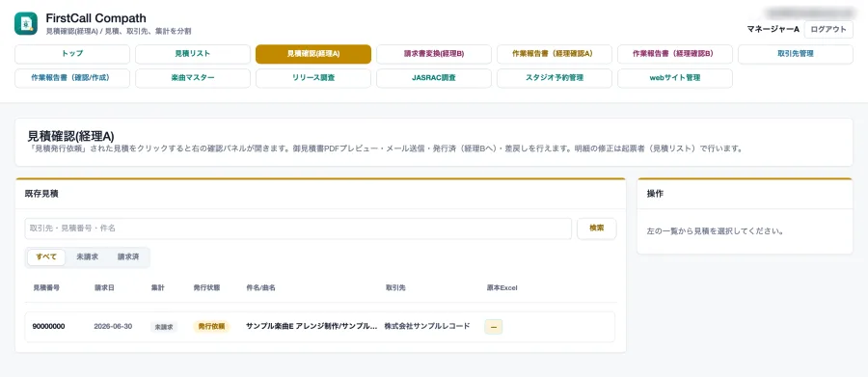
Task: Click the 請求日 column header
Action: 104,288
